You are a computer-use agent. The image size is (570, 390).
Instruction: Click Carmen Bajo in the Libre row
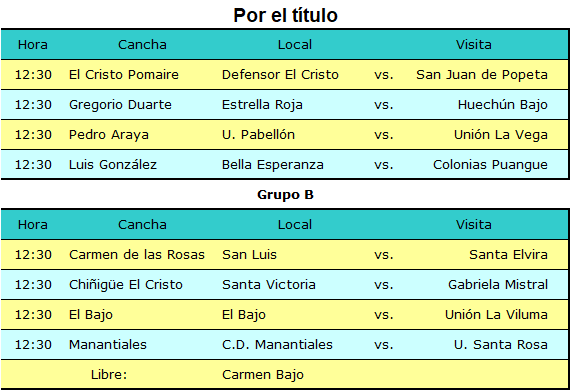(263, 375)
